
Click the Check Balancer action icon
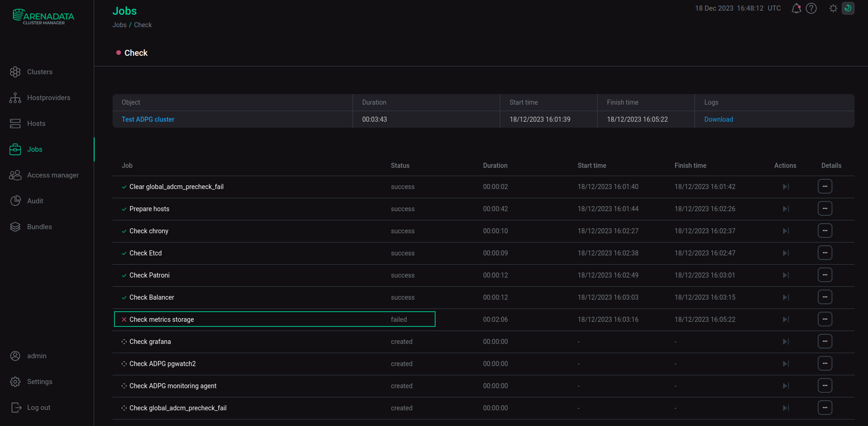[x=786, y=297]
